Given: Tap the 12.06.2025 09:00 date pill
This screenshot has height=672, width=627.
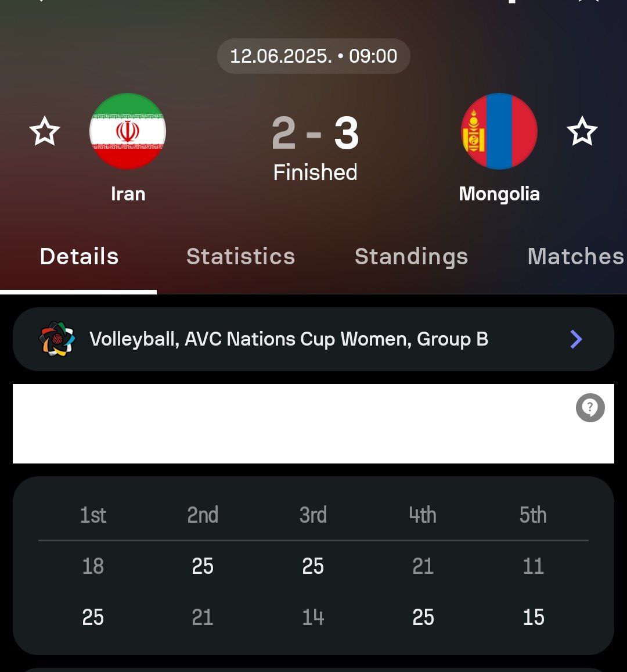Looking at the screenshot, I should click(x=313, y=56).
